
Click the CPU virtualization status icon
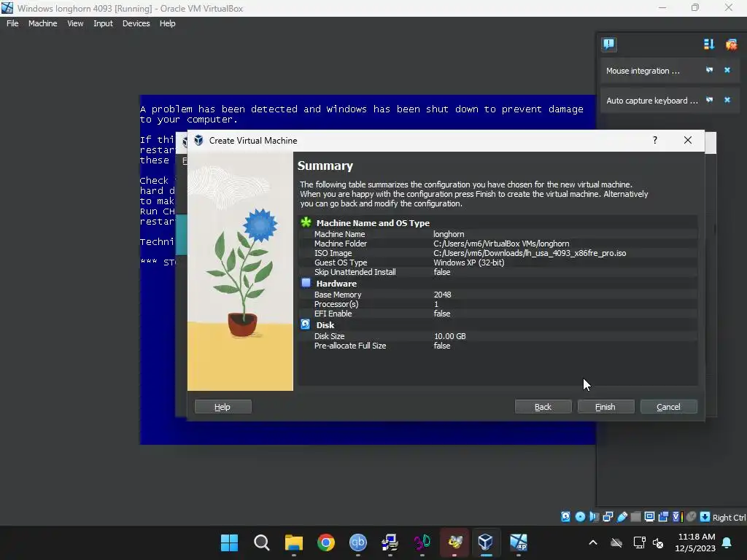click(677, 517)
